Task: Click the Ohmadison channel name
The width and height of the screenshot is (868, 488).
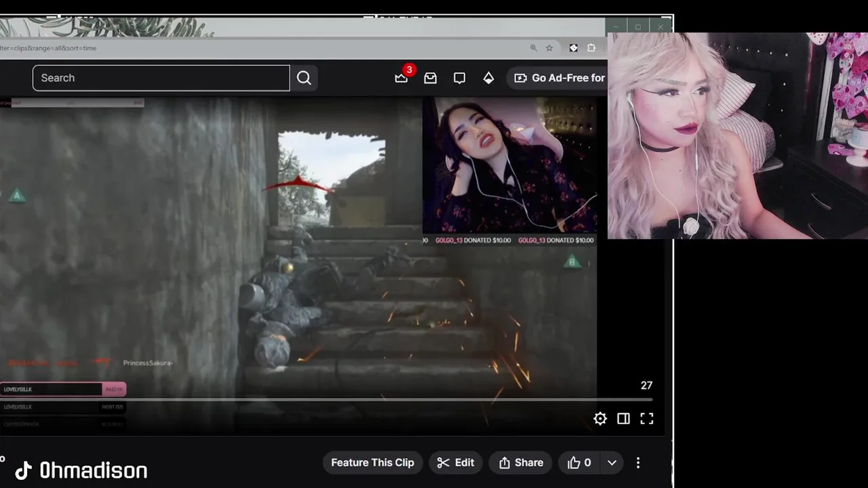Action: click(x=94, y=470)
